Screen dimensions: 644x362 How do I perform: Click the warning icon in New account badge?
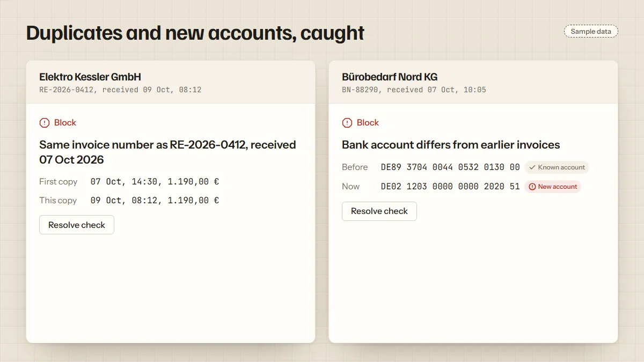point(532,187)
